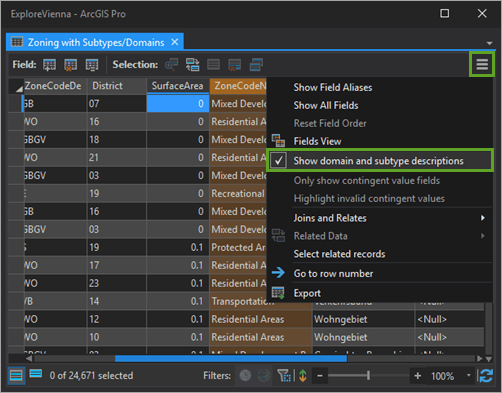Click the vertical scrollbar down arrow
502x393 pixels.
click(488, 359)
